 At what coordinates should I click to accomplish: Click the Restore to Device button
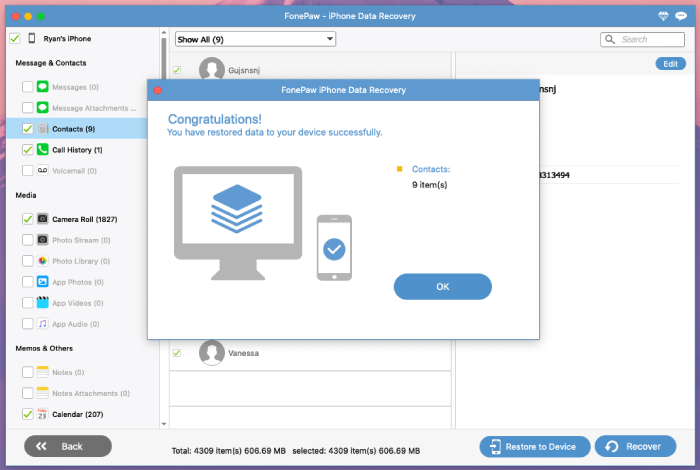535,446
